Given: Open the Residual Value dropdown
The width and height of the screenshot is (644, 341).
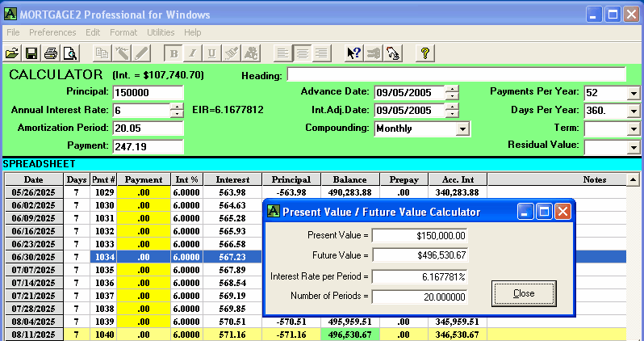Looking at the screenshot, I should tap(634, 147).
